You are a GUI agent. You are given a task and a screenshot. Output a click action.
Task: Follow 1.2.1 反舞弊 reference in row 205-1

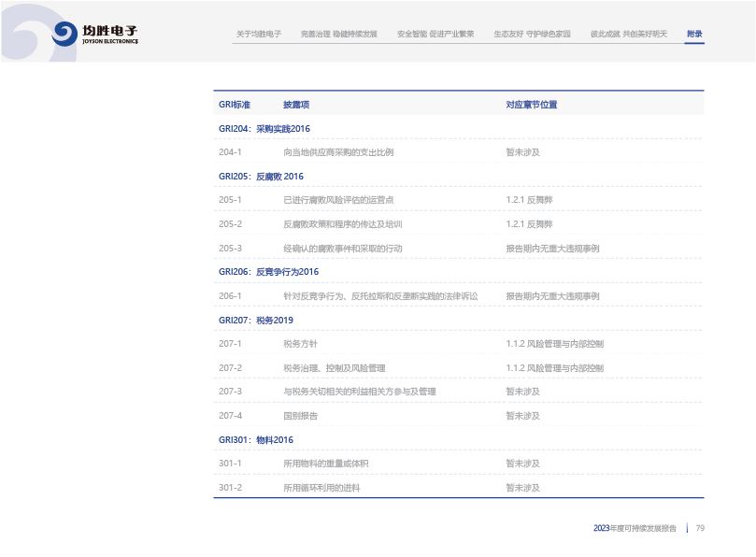coord(529,200)
